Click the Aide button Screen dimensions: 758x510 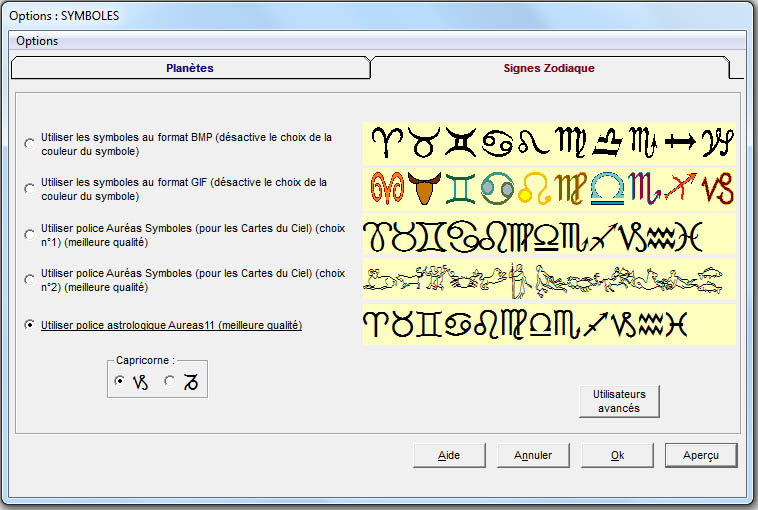(x=449, y=455)
